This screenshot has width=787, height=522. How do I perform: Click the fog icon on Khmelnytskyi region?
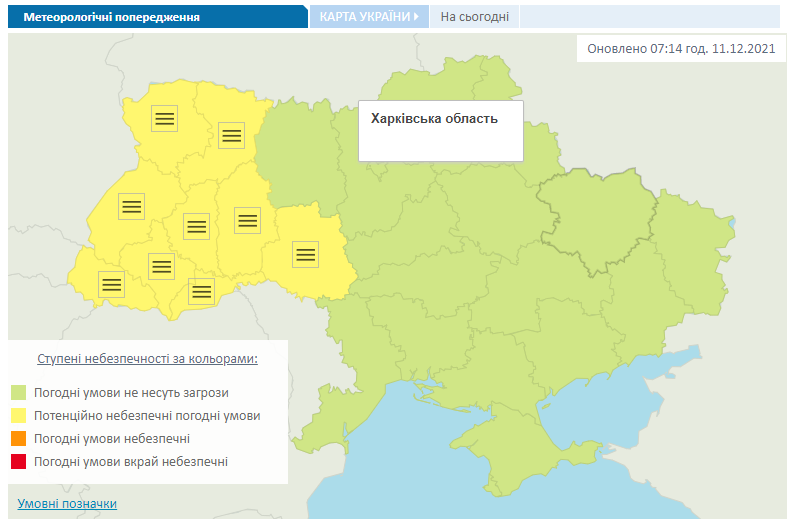click(247, 220)
